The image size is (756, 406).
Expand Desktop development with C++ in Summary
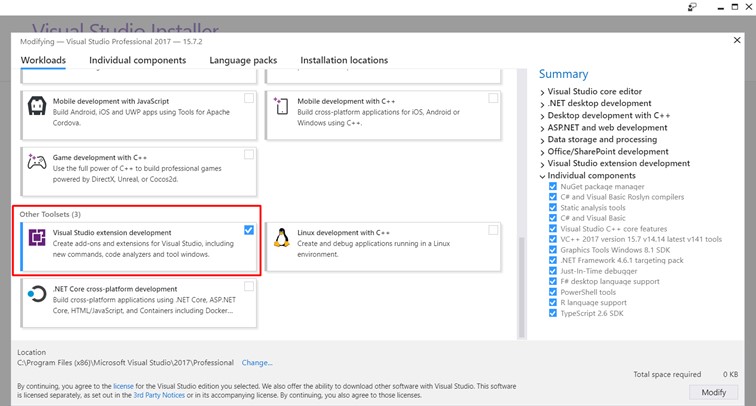(542, 116)
